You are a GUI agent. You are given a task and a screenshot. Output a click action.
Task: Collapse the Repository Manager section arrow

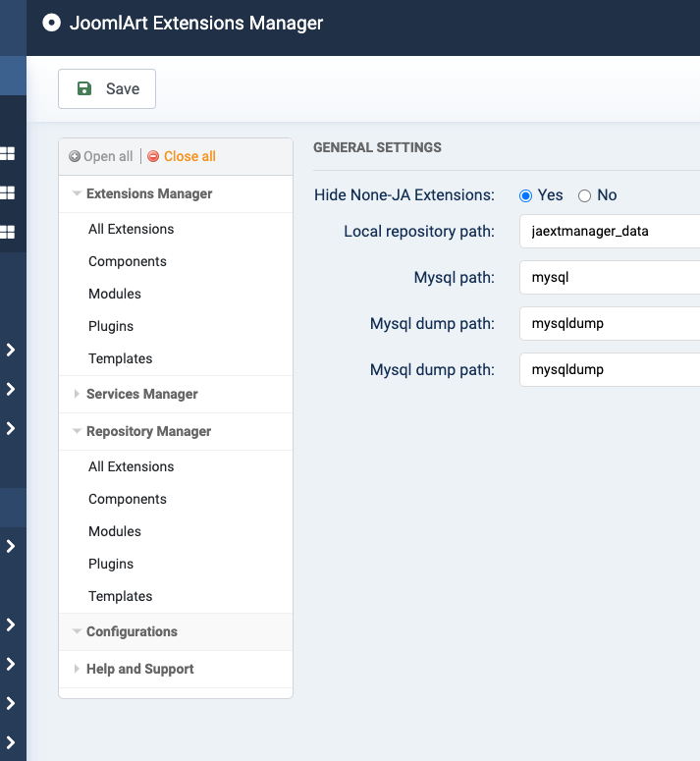[x=77, y=431]
